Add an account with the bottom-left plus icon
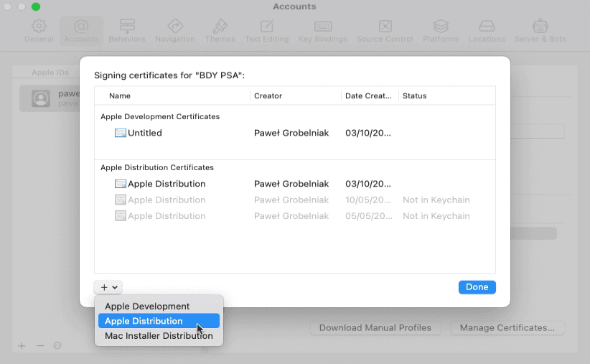This screenshot has height=364, width=590. (x=22, y=346)
